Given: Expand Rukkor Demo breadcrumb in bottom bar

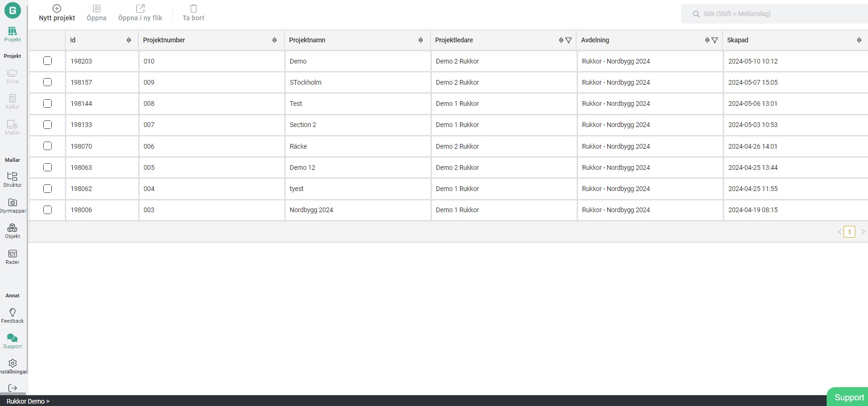Looking at the screenshot, I should (28, 401).
